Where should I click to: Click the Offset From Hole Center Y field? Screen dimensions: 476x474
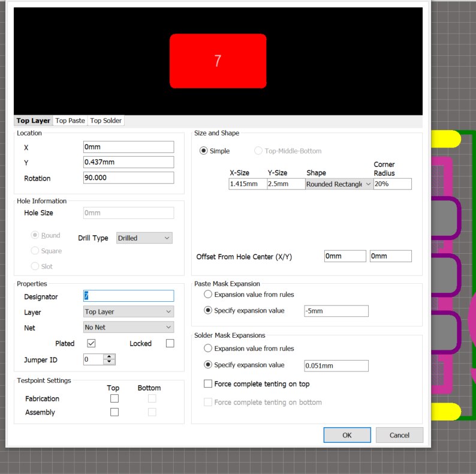tap(391, 256)
